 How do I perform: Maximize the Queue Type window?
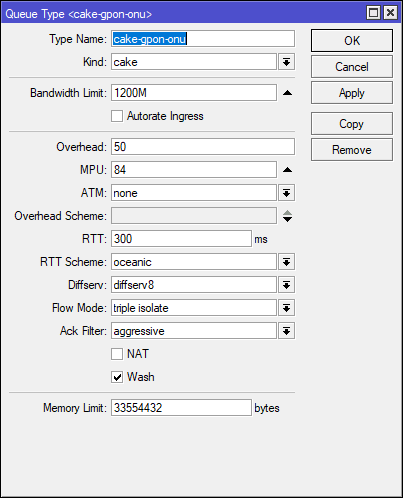tap(373, 13)
